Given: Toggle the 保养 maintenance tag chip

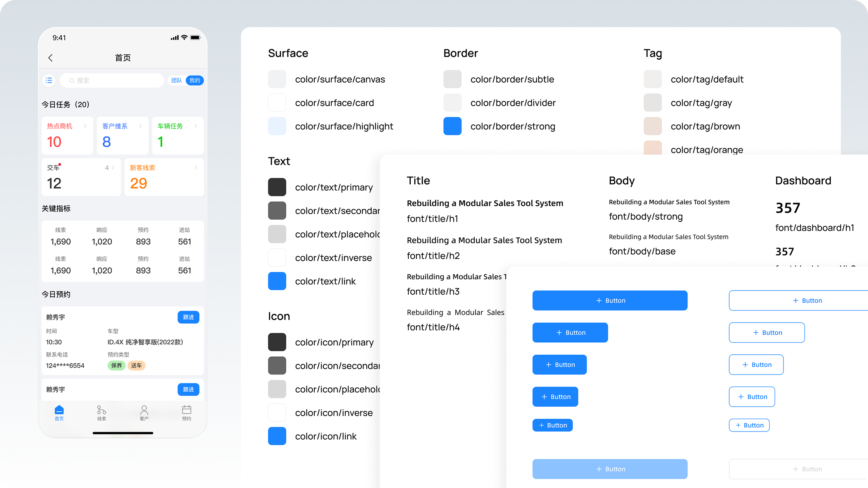Looking at the screenshot, I should coord(116,365).
